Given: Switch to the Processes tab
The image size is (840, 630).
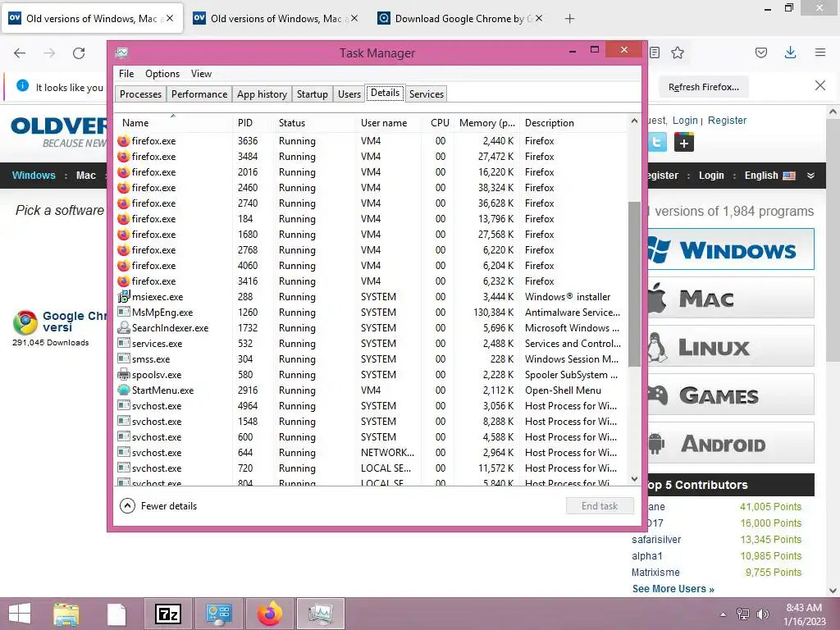Looking at the screenshot, I should pyautogui.click(x=140, y=94).
